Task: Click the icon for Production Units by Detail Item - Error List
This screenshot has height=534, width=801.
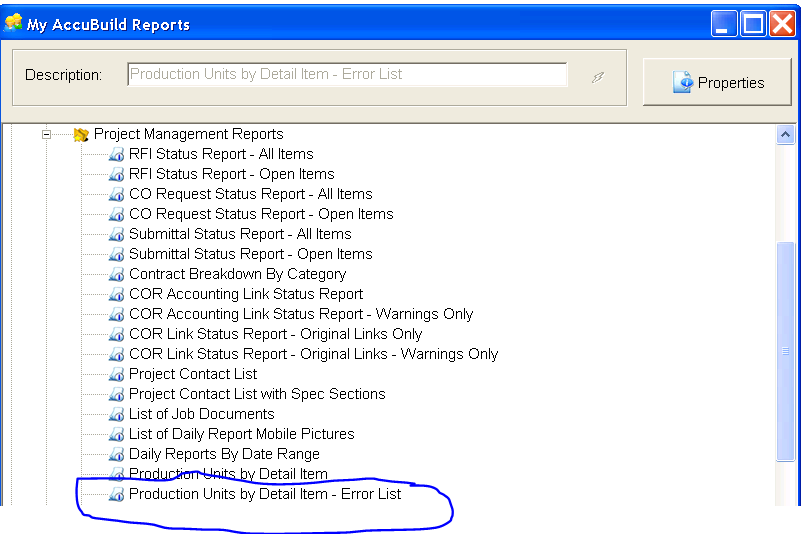Action: 116,494
